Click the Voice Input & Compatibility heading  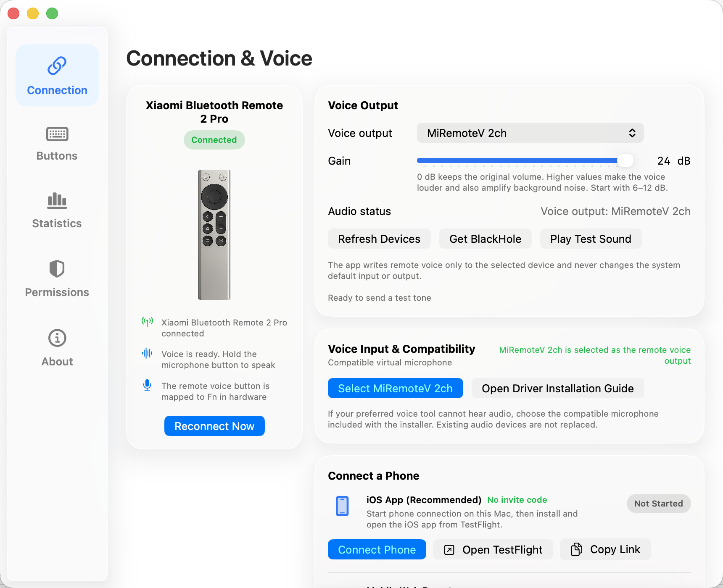pyautogui.click(x=401, y=349)
